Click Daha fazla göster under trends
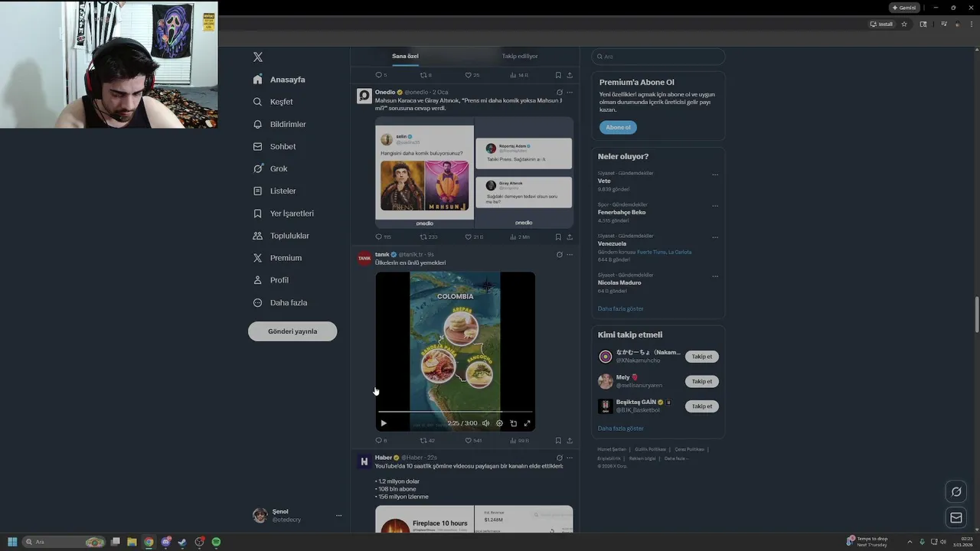Screen dimensions: 980x551 pos(620,308)
